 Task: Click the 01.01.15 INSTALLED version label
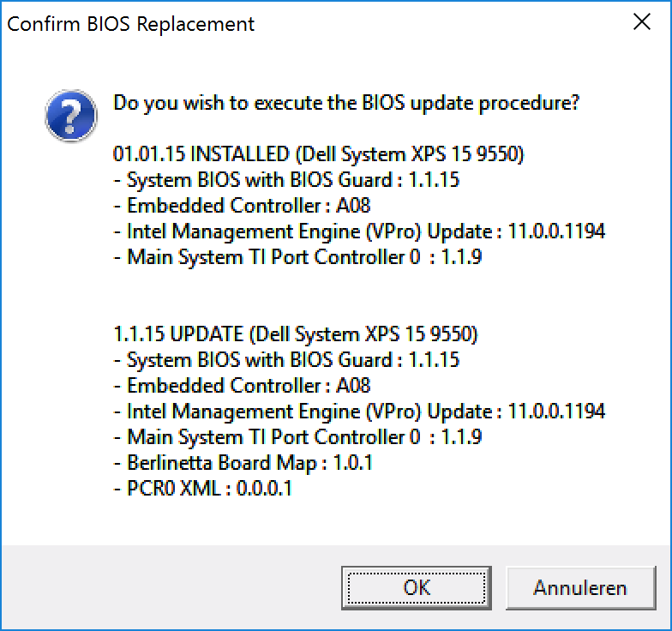(x=201, y=154)
